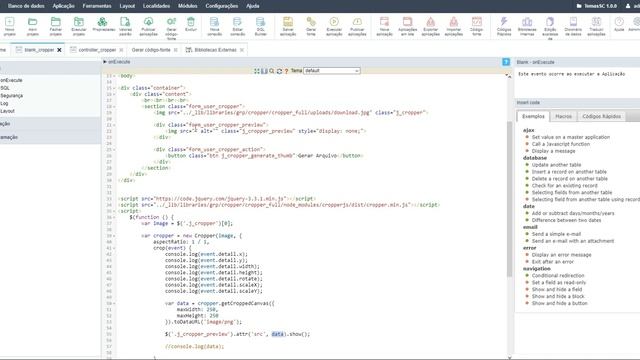Click blue help icon in onExecute header

(x=506, y=62)
